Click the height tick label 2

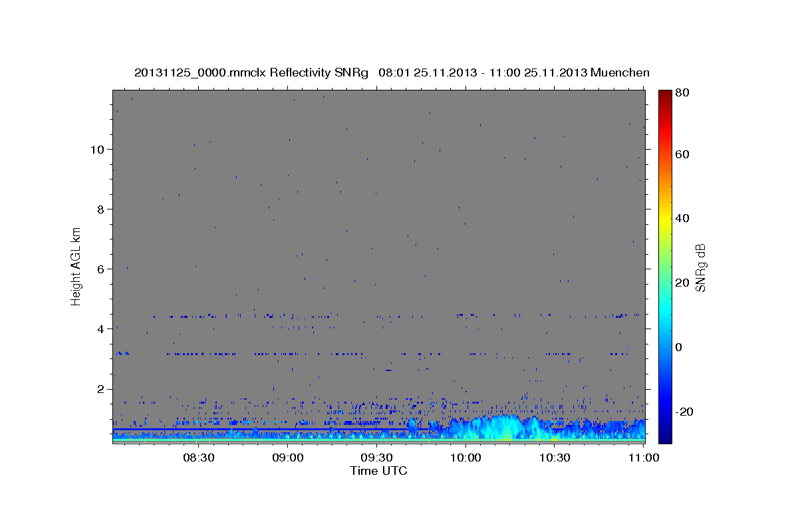tap(101, 388)
